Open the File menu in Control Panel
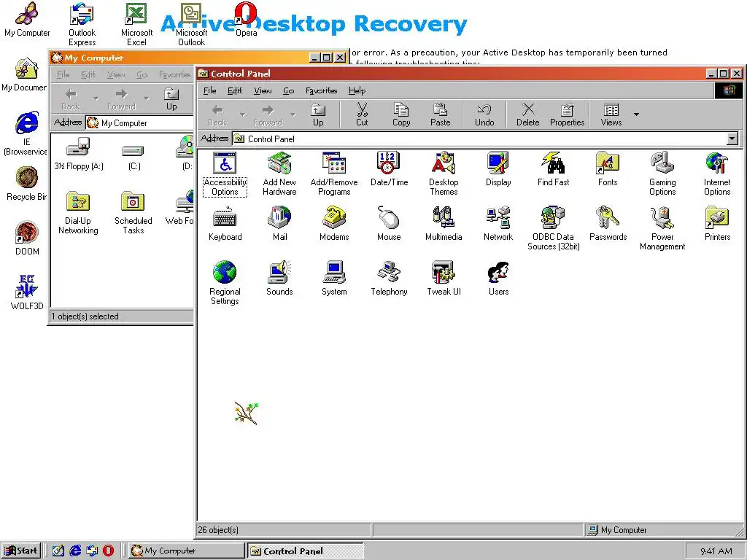 tap(209, 90)
